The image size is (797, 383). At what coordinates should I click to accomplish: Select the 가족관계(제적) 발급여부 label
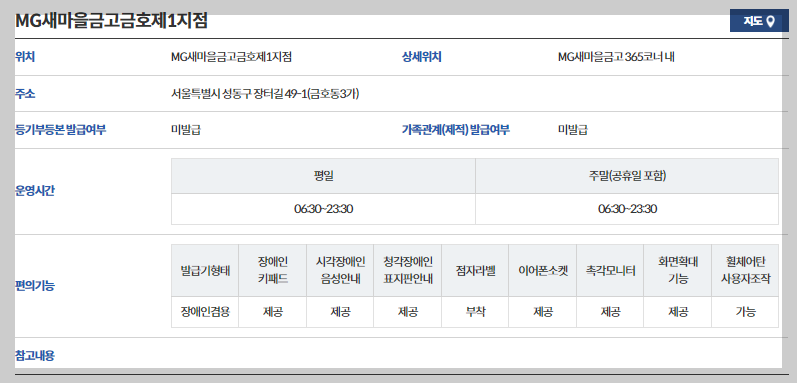coord(455,130)
